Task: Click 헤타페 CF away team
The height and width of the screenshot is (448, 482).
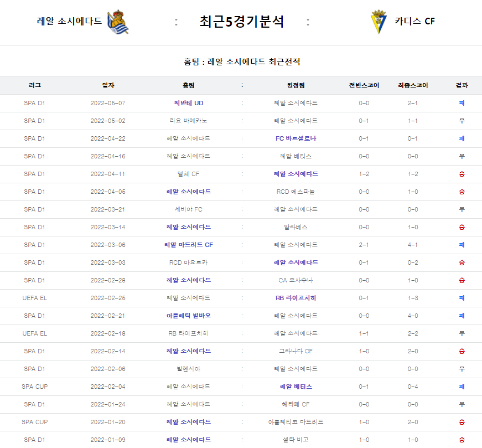Action: pyautogui.click(x=296, y=404)
